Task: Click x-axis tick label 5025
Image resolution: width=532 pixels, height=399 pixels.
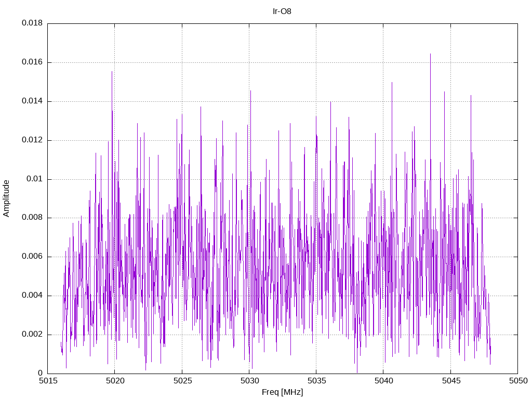Action: coord(182,381)
